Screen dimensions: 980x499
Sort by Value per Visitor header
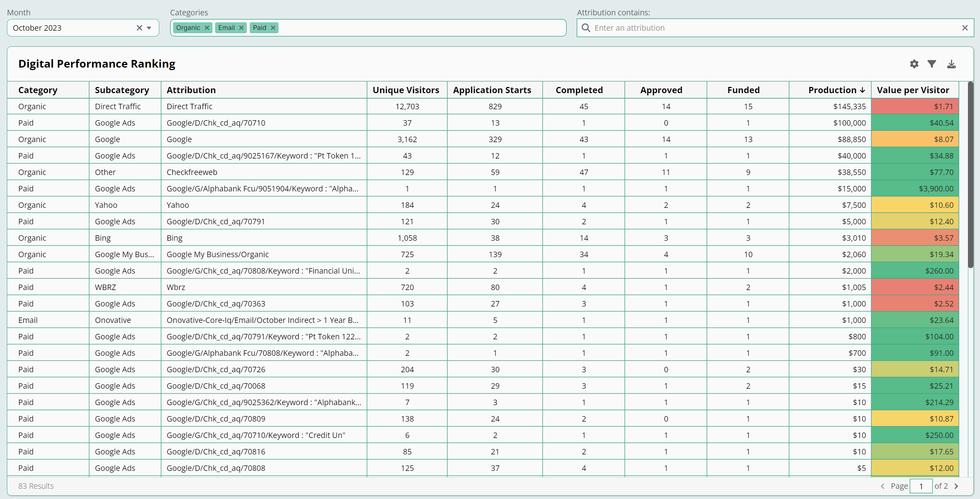coord(913,90)
